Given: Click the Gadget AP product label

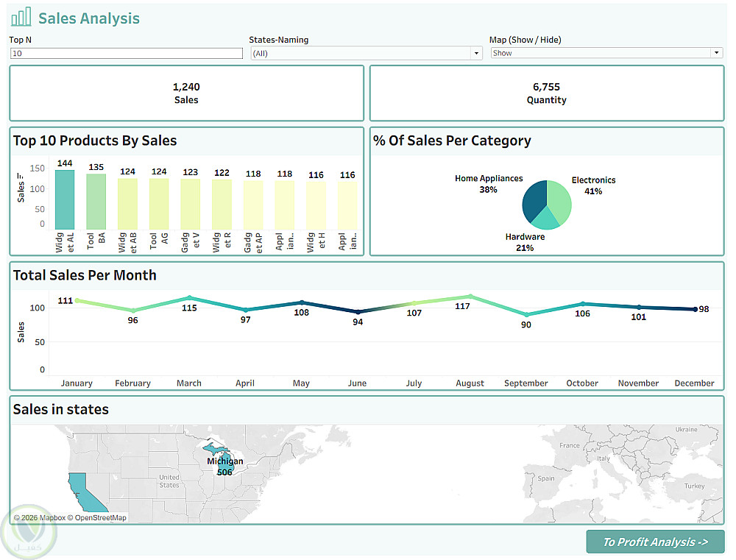Looking at the screenshot, I should tap(253, 243).
